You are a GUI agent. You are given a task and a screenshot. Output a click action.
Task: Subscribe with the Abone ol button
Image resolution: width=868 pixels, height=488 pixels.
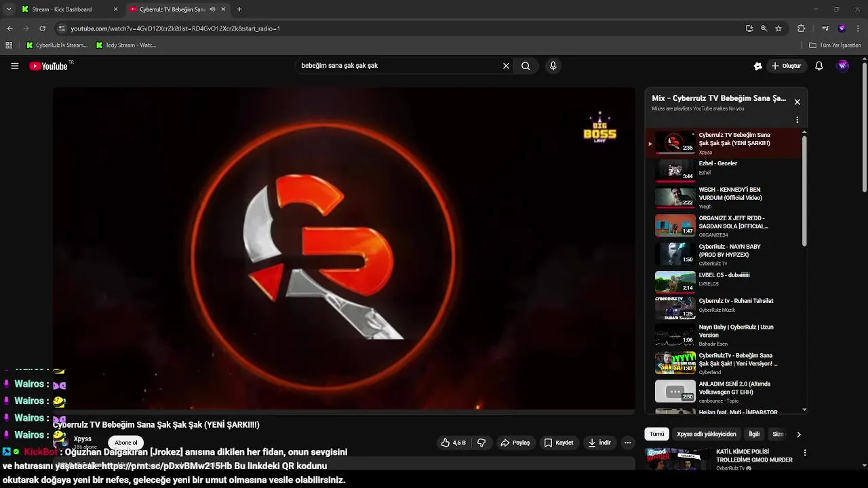pyautogui.click(x=125, y=443)
